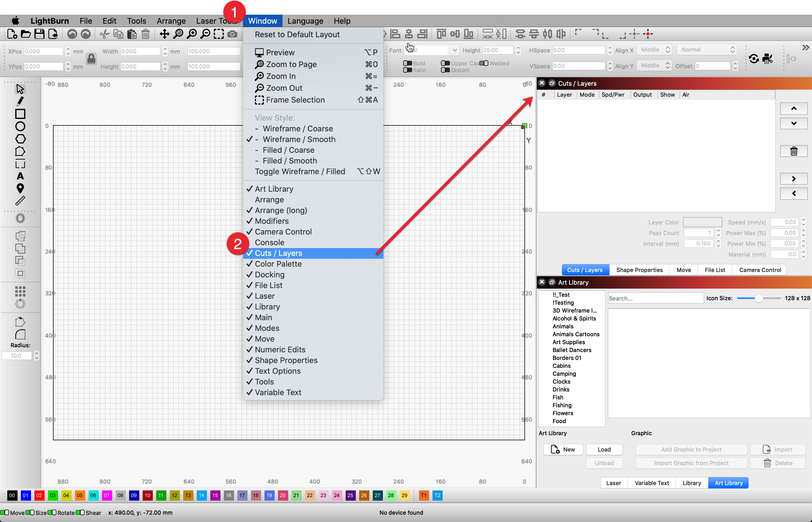The height and width of the screenshot is (522, 812).
Task: Click the Load button in Art Library
Action: pyautogui.click(x=604, y=450)
